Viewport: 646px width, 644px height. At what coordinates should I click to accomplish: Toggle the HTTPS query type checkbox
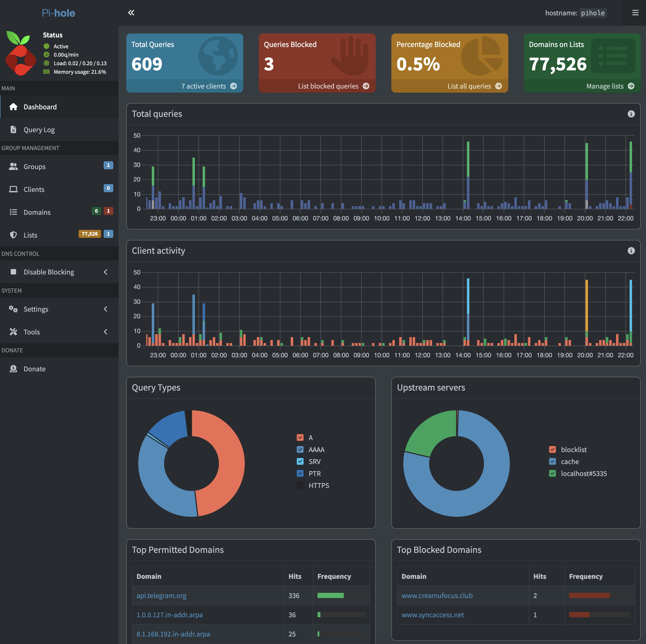click(x=300, y=485)
